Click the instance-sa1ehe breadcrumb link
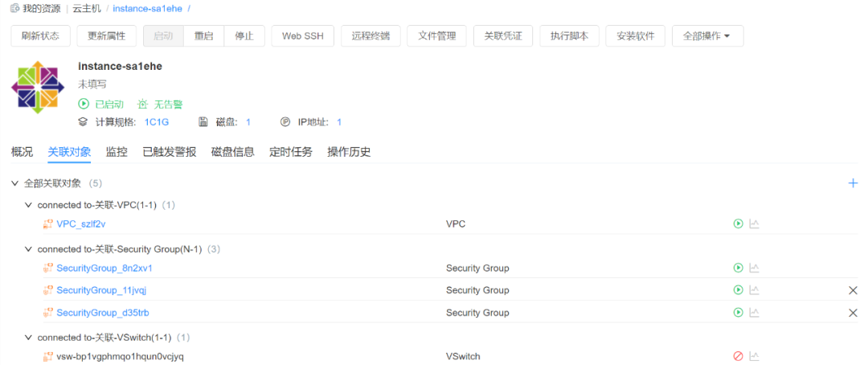Screen dimensions: 868x365 [148, 9]
